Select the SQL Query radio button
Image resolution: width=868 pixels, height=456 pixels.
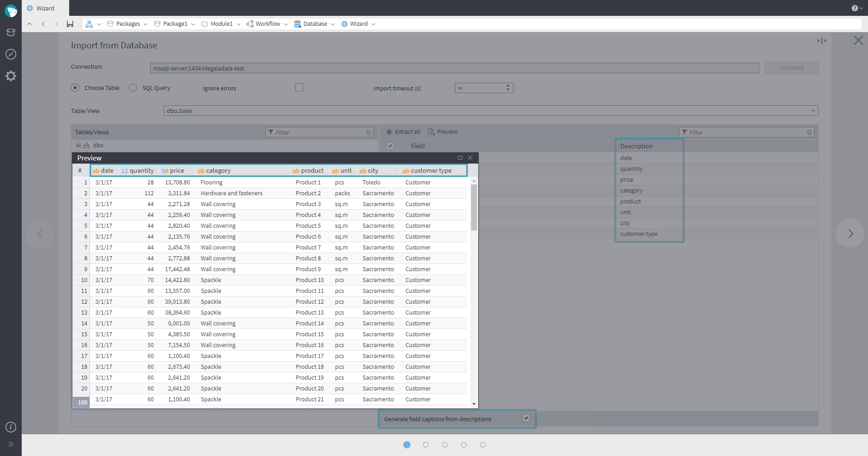click(133, 88)
